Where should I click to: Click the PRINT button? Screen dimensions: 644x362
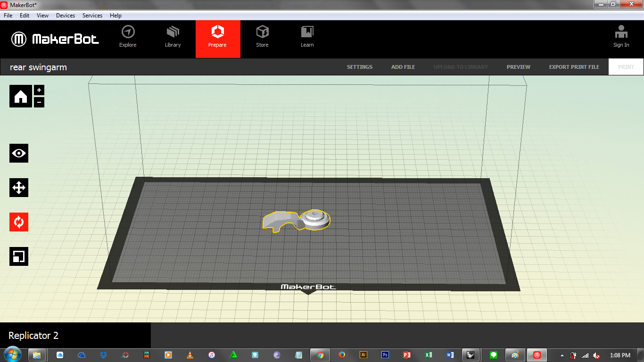(626, 67)
